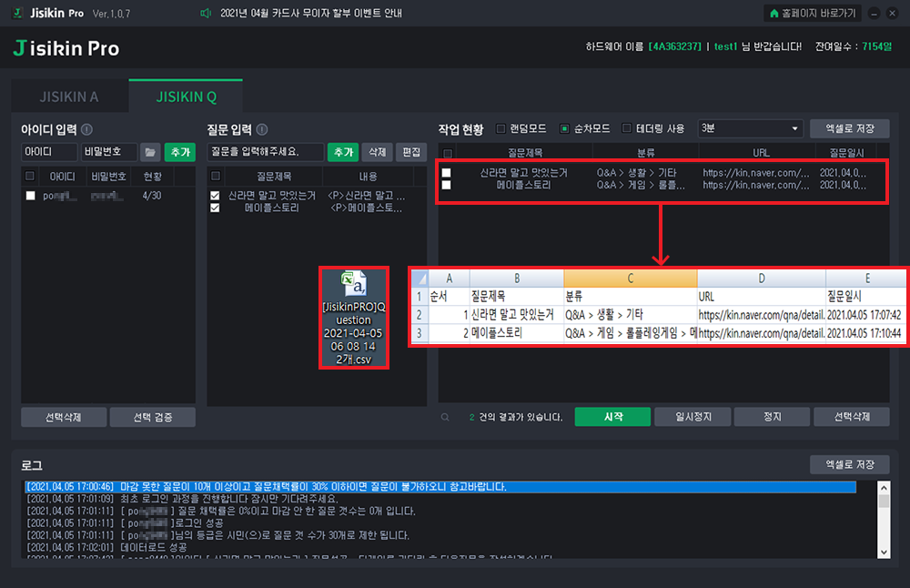Click the 현황 column header in ID list
This screenshot has width=910, height=588.
153,176
